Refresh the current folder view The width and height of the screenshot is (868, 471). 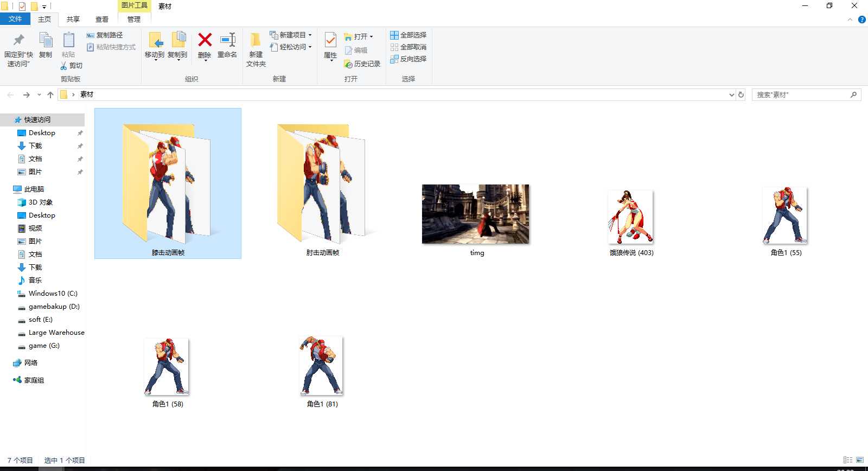coord(741,94)
